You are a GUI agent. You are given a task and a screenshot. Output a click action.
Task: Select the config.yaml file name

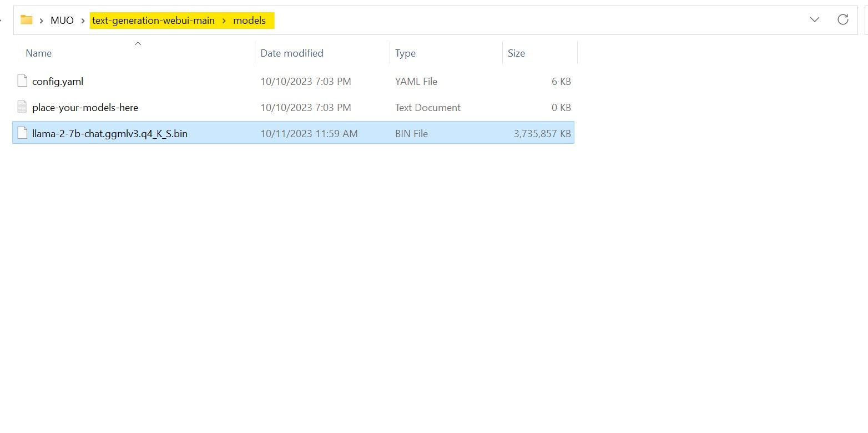point(58,82)
